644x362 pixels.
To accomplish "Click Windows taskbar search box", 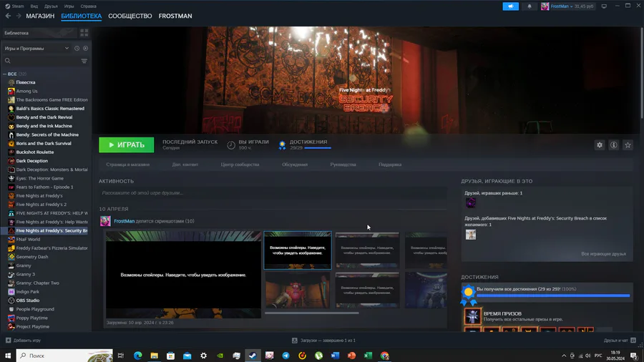I will [x=64, y=356].
